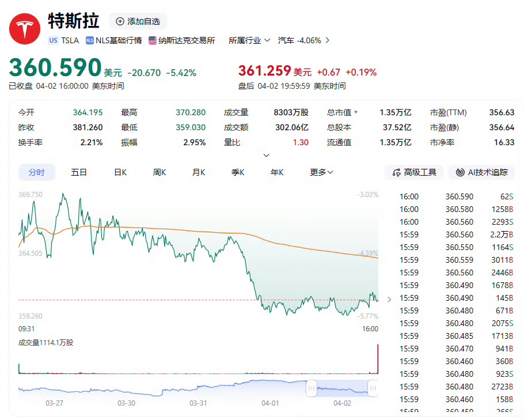Open AI技术追踪 tracking
524x420 pixels.
(x=481, y=172)
